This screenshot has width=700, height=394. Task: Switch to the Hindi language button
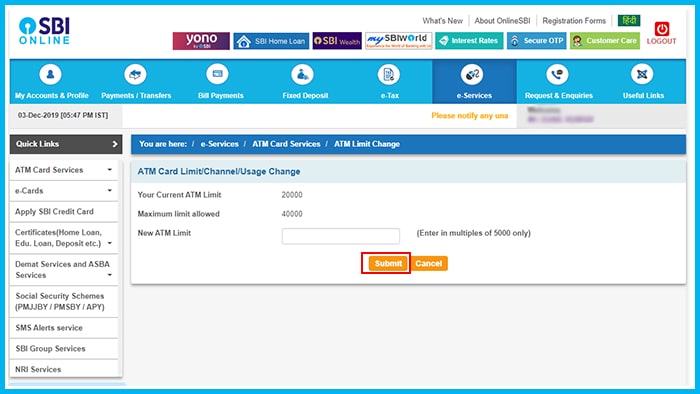(x=629, y=21)
